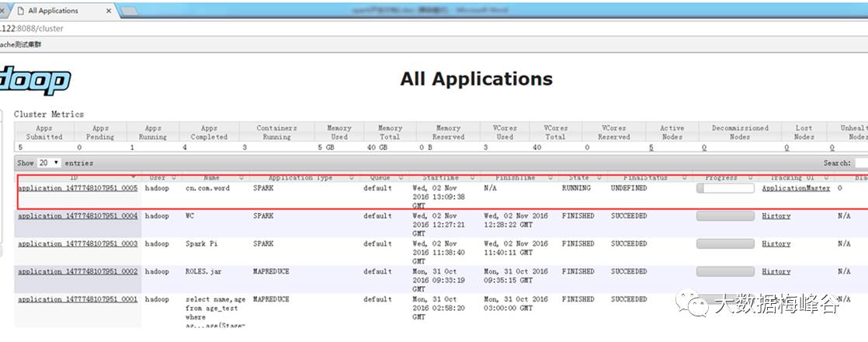
Task: Open the Show entries count dropdown
Action: coord(49,163)
